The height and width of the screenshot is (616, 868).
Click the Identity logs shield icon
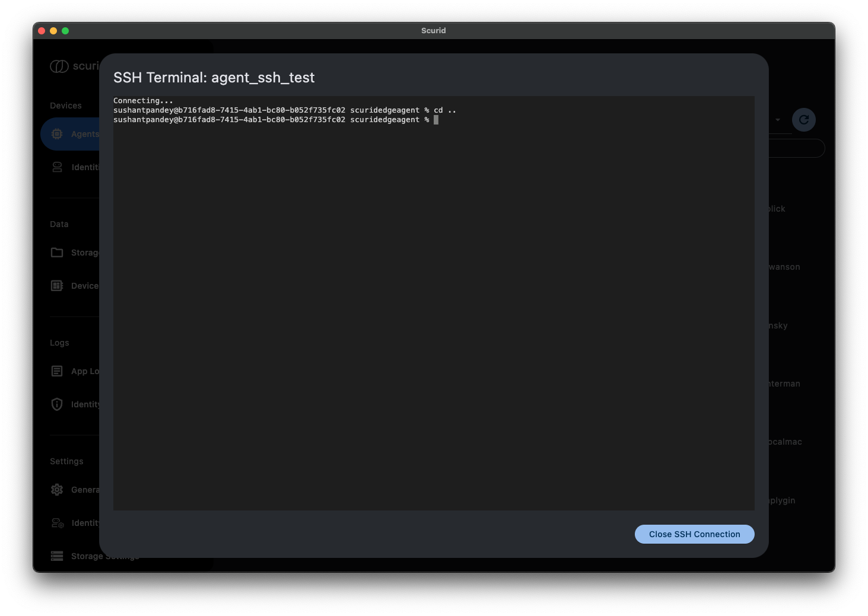tap(57, 404)
